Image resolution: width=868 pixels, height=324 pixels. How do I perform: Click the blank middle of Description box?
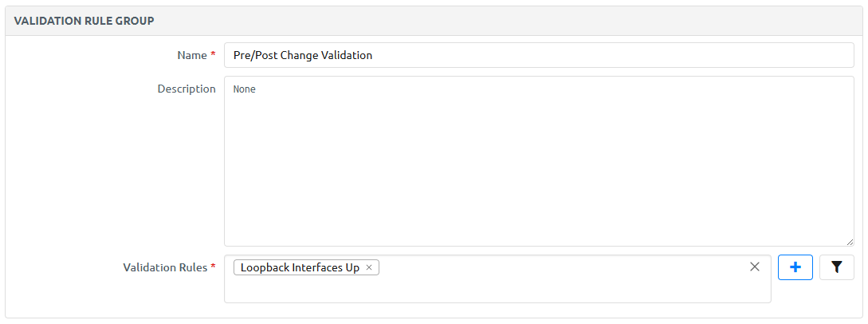539,168
